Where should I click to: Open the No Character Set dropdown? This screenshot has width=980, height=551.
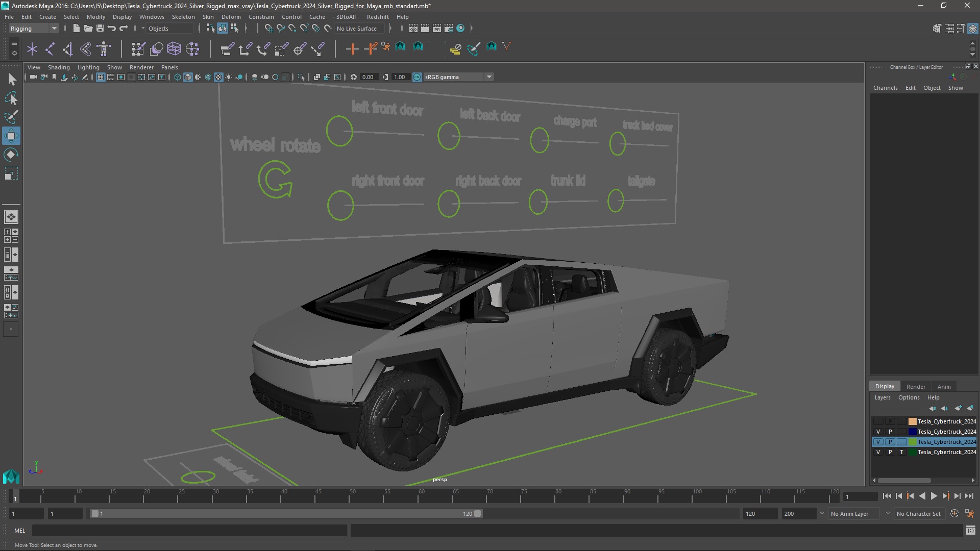[x=919, y=514]
